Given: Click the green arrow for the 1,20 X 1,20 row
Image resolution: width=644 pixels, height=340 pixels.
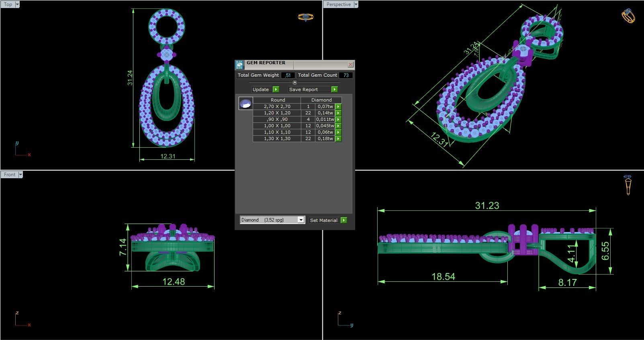Looking at the screenshot, I should 338,113.
